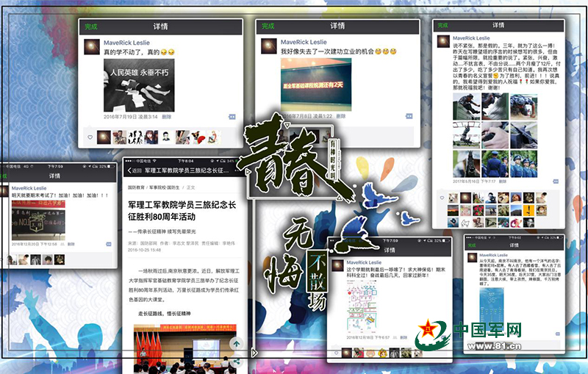The height and width of the screenshot is (374, 588).
Task: Open the exam schedule image in 最后一哆嗦 post
Action: click(x=362, y=307)
